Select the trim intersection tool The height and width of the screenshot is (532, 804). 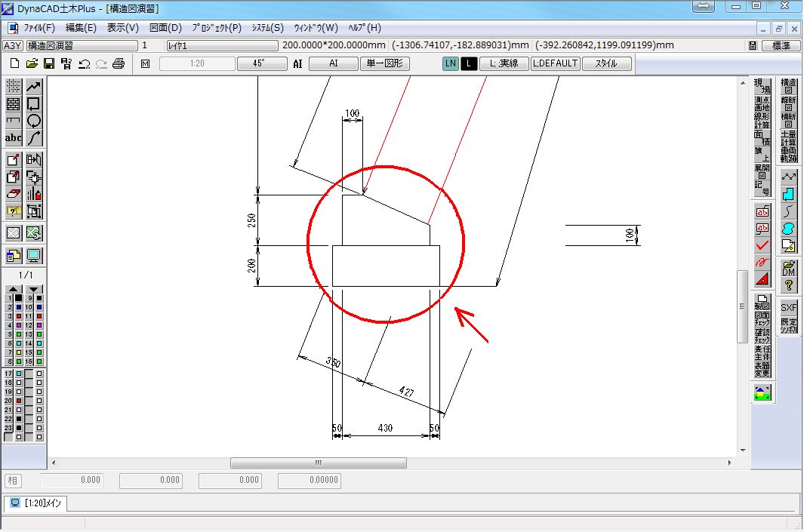(x=34, y=177)
